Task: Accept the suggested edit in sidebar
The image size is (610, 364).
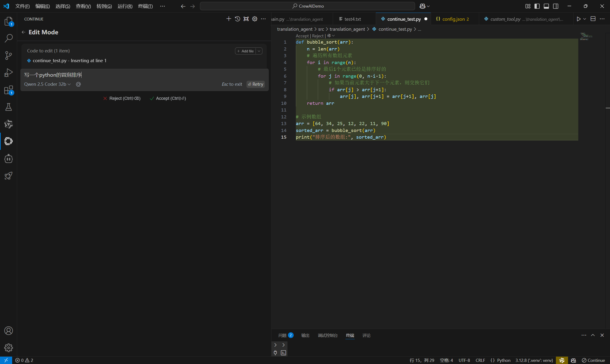Action: (x=168, y=98)
